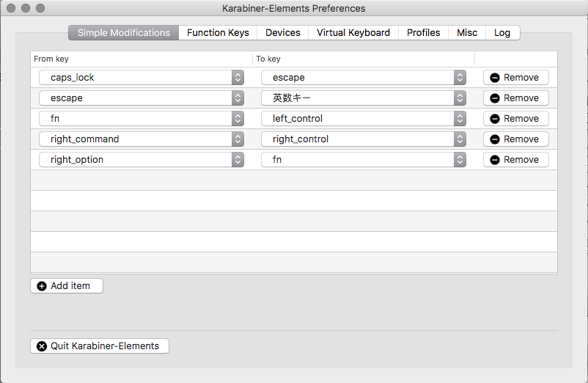This screenshot has width=588, height=383.
Task: Open the To key dropdown showing 英数キー
Action: click(364, 98)
